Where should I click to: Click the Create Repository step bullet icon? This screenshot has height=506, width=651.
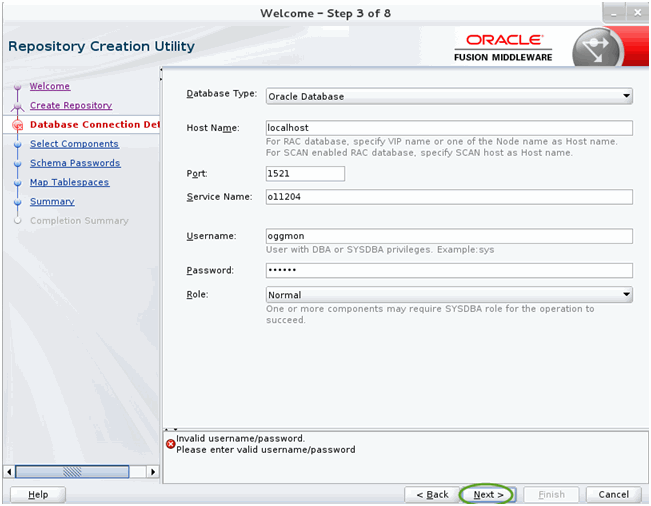[x=17, y=106]
